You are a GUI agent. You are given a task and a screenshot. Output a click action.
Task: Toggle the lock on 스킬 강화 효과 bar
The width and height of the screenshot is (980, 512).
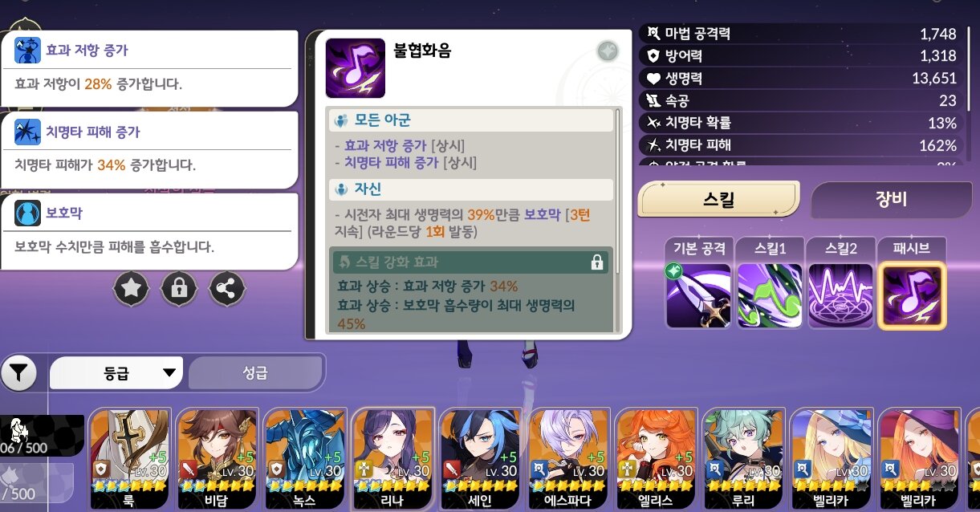pos(596,262)
